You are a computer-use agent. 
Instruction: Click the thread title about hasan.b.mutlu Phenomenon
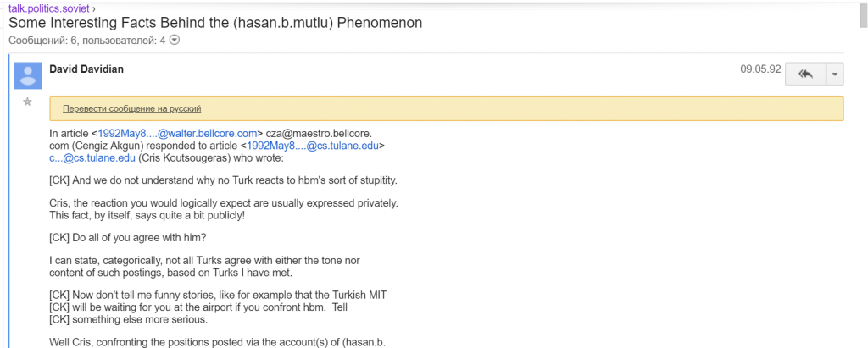215,23
